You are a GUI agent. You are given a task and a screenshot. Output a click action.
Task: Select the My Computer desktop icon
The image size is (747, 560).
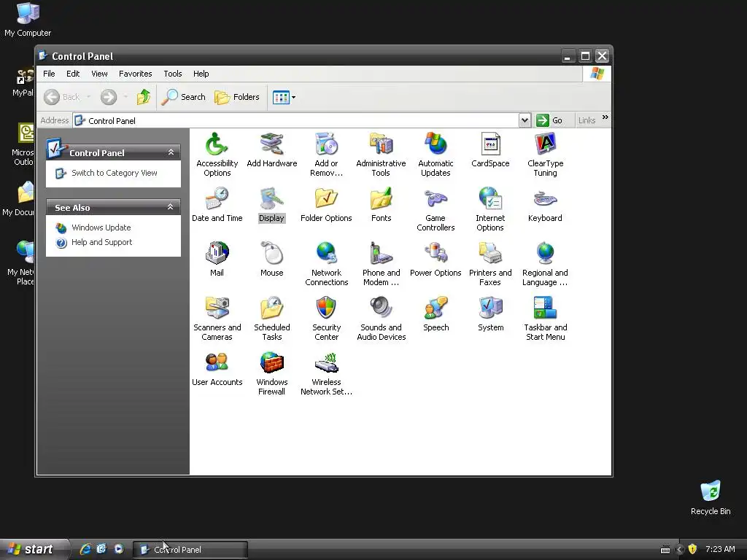coord(28,20)
